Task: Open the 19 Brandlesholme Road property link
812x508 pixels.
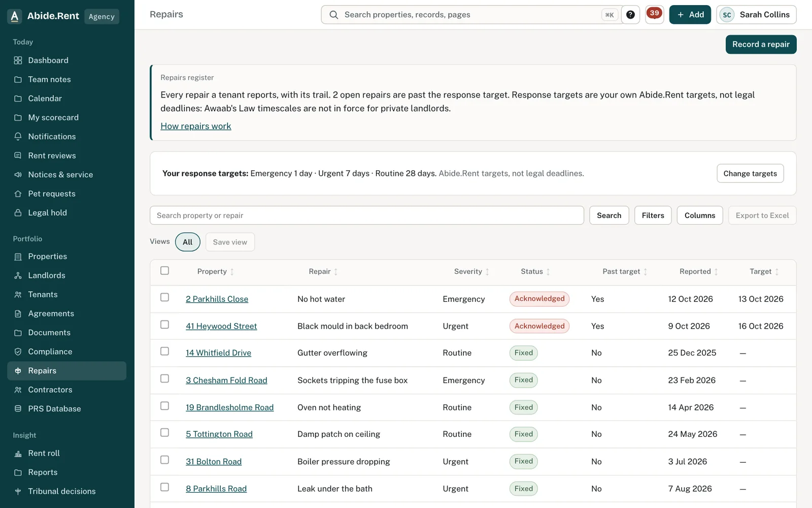Action: pos(229,407)
